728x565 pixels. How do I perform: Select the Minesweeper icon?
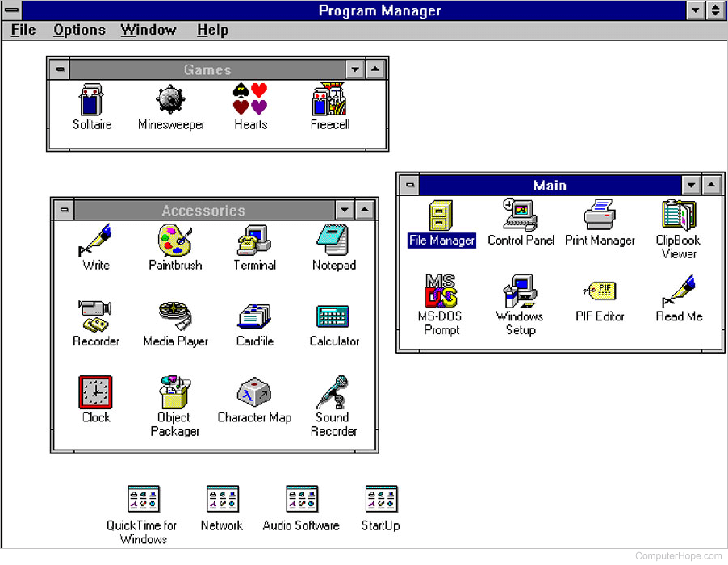[170, 99]
